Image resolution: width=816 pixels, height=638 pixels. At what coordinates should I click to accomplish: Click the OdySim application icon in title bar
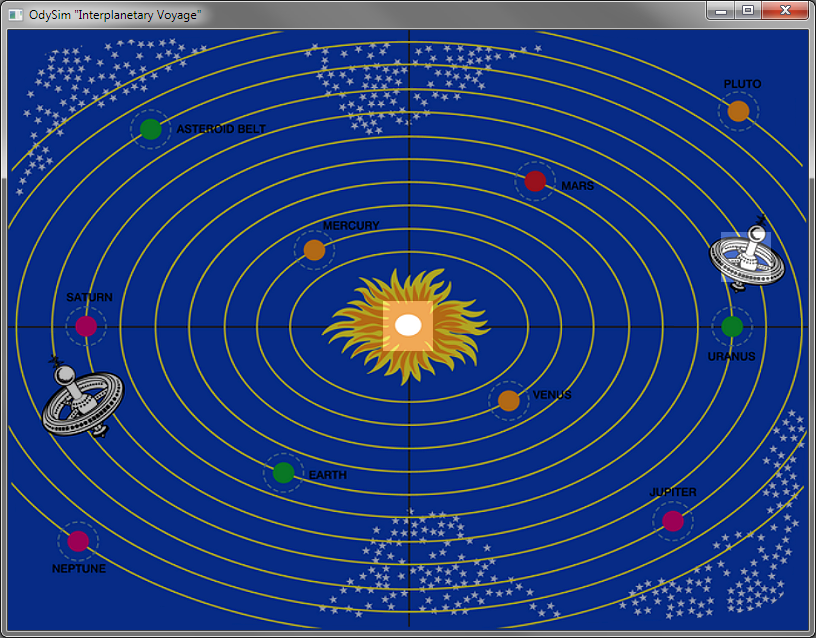point(16,15)
